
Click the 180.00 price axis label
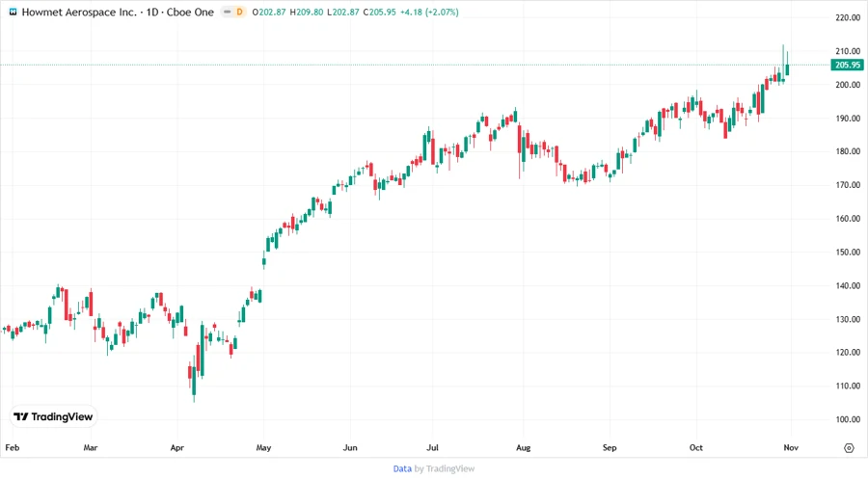[848, 151]
